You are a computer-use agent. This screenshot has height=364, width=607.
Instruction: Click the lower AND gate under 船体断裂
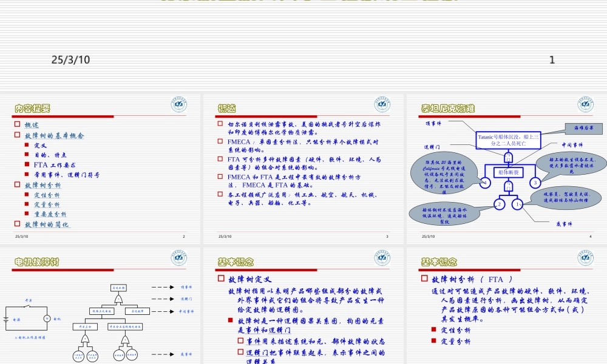tap(508, 187)
